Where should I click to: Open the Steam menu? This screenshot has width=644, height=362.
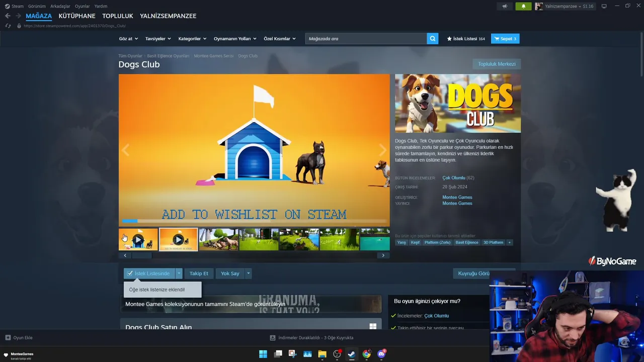click(18, 6)
